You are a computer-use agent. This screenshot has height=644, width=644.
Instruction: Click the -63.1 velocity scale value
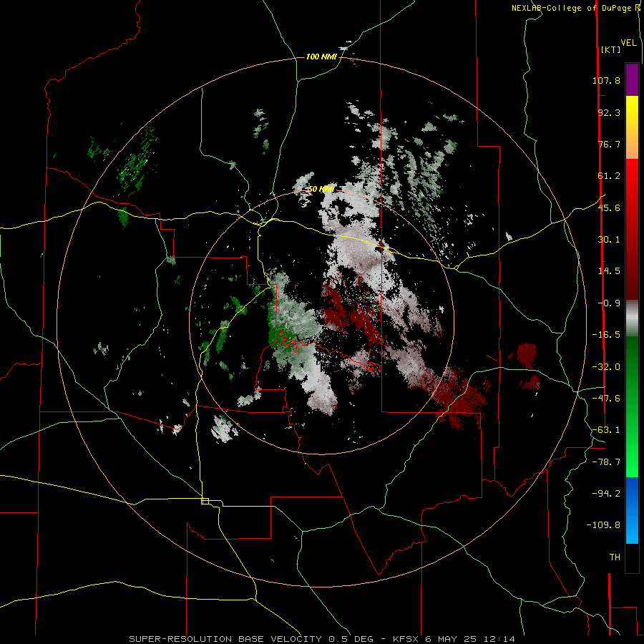(x=606, y=430)
